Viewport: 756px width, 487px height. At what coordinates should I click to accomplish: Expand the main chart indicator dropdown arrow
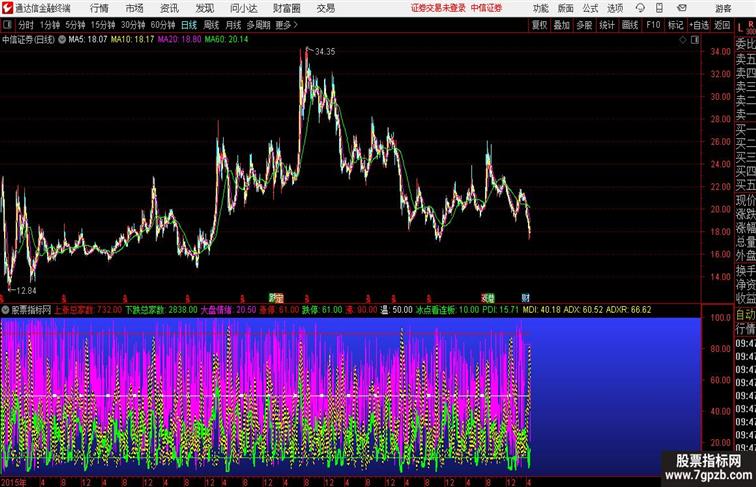62,40
